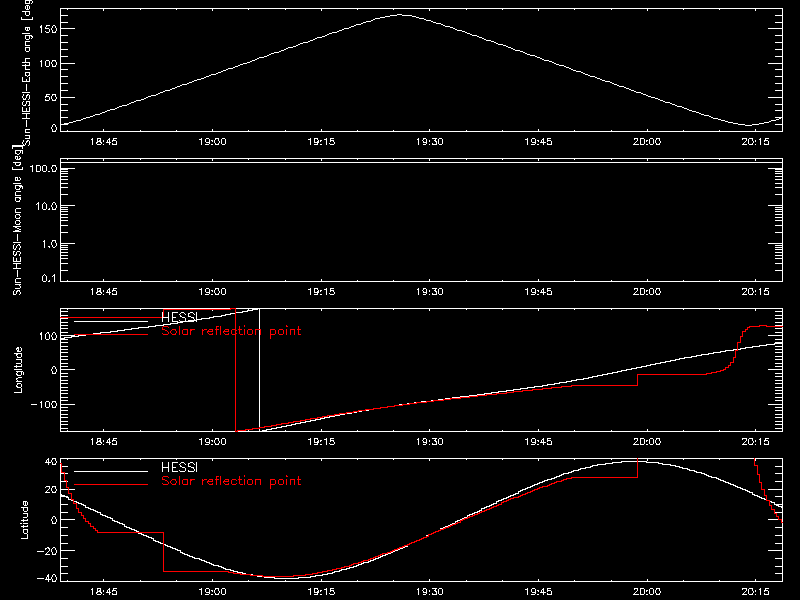
Task: Click the white legend line sample in Latitude plot
Action: click(x=111, y=471)
